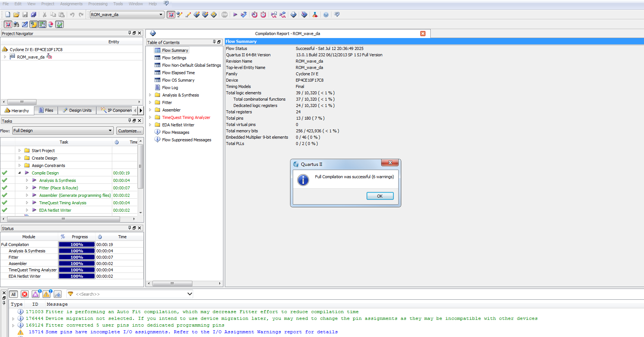This screenshot has width=644, height=337.
Task: Click the Save icon in toolbar
Action: pos(25,15)
